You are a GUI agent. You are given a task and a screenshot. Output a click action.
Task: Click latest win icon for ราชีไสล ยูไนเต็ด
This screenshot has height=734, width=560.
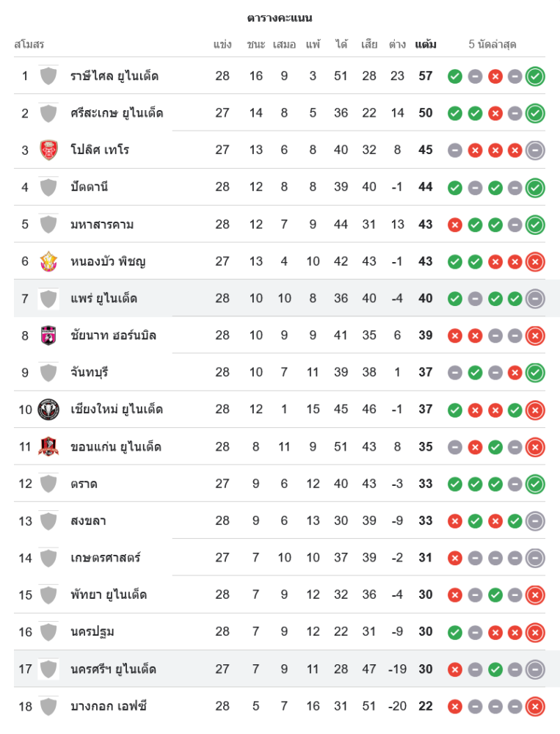(x=535, y=76)
